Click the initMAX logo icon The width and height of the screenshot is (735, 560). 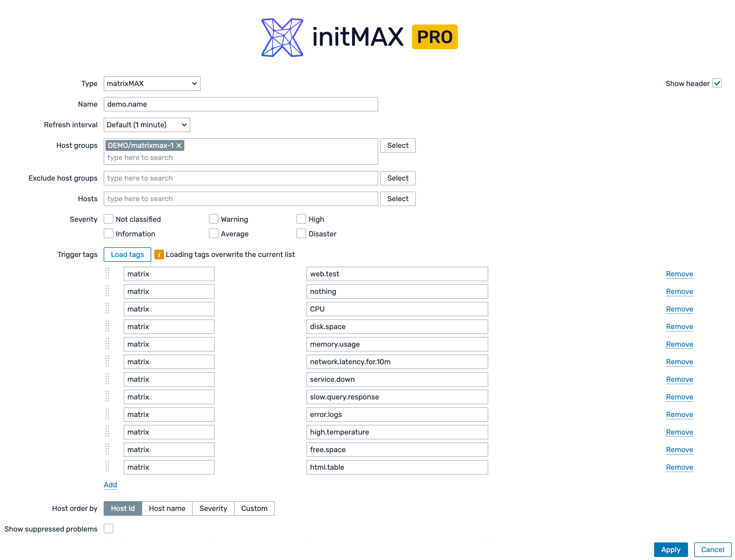[282, 37]
